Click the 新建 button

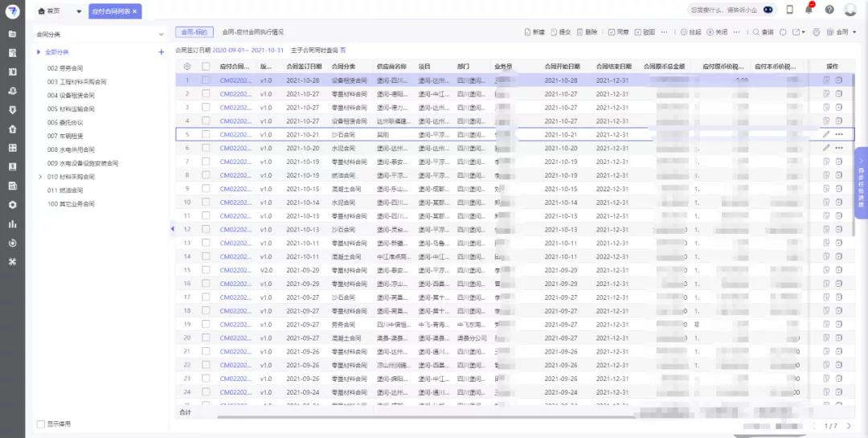pos(534,32)
